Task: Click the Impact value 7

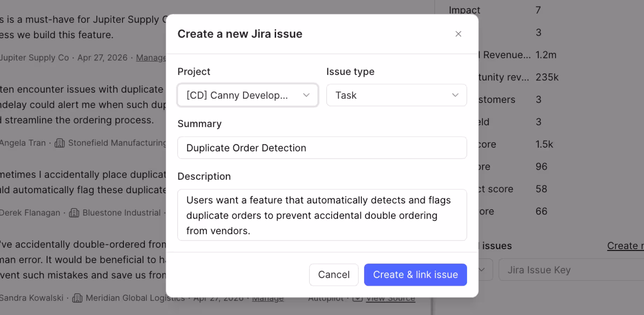Action: click(x=538, y=10)
